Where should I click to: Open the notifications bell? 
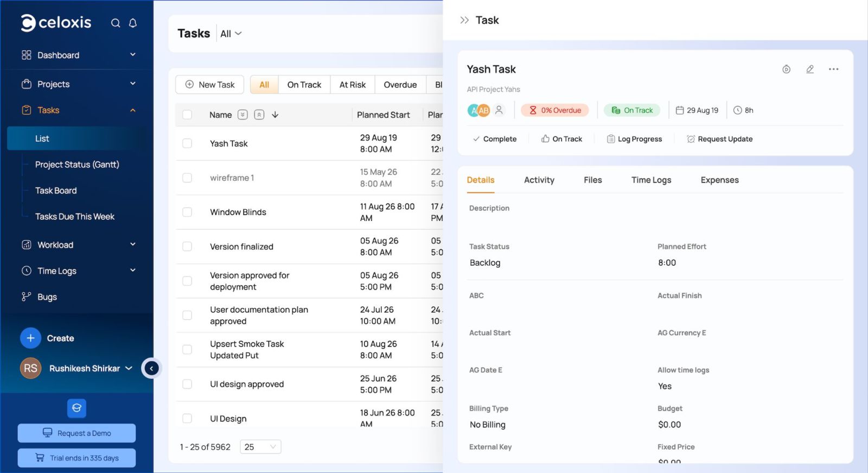tap(133, 23)
